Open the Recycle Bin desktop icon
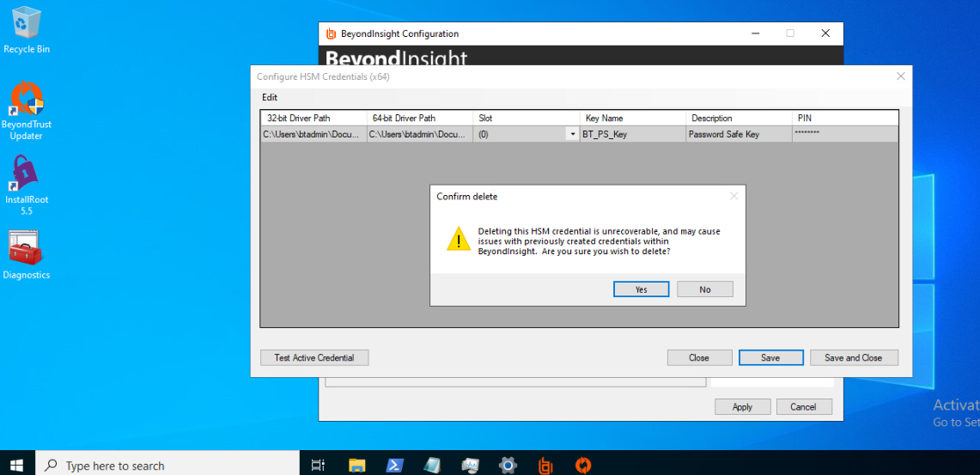The width and height of the screenshot is (980, 475). (27, 30)
